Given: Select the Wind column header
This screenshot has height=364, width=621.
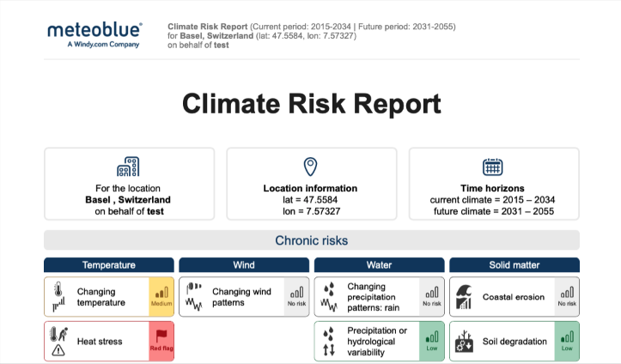Looking at the screenshot, I should coord(244,265).
